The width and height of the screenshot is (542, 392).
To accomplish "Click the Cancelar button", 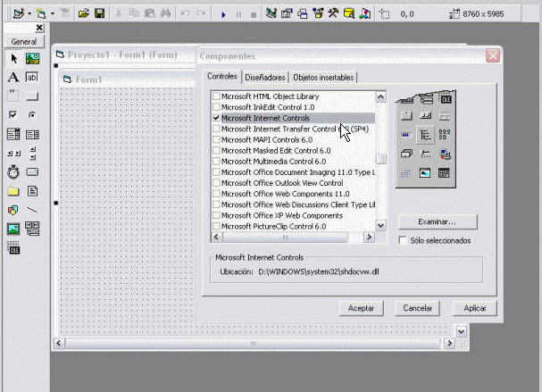I will (x=418, y=308).
